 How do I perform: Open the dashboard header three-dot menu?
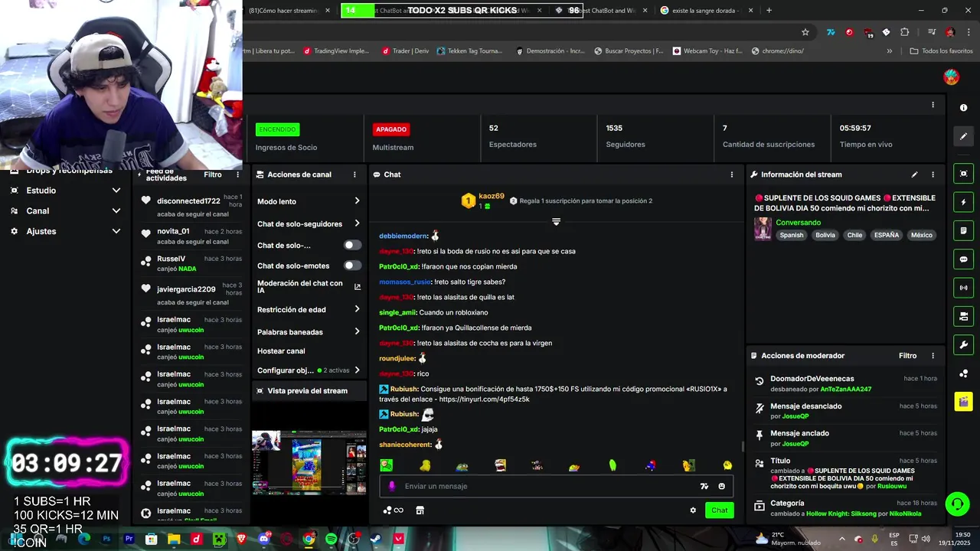pyautogui.click(x=933, y=105)
